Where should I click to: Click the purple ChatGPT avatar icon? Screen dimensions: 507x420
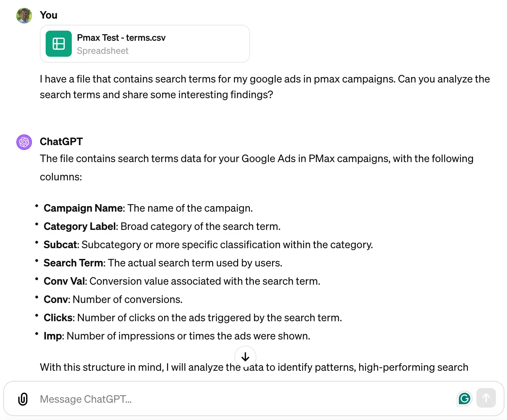coord(24,142)
